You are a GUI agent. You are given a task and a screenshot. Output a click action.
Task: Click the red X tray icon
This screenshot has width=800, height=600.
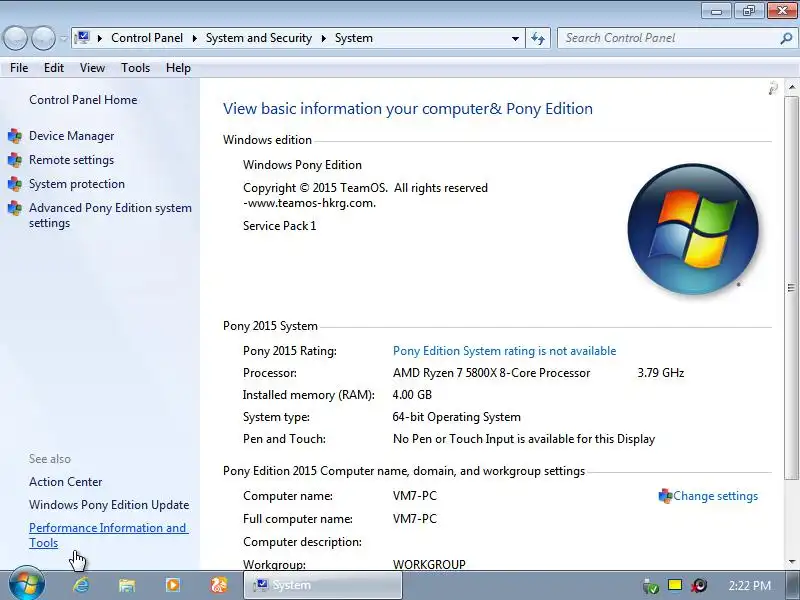(x=699, y=585)
